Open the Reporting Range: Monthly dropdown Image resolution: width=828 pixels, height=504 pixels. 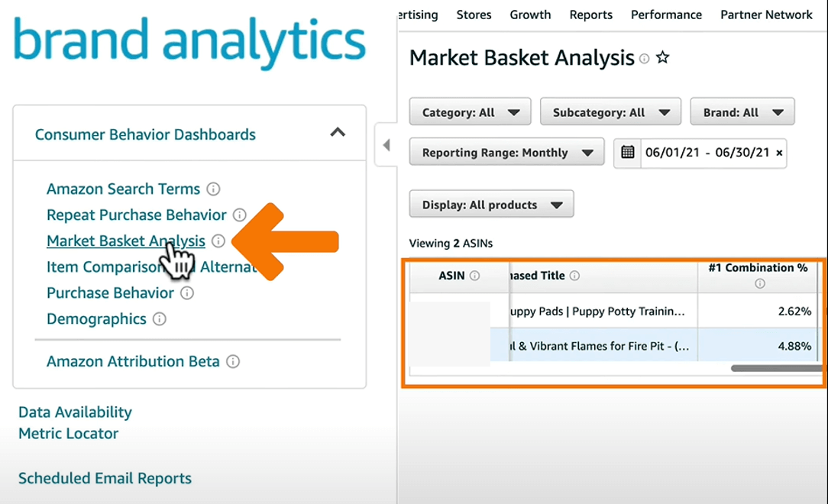pyautogui.click(x=506, y=153)
